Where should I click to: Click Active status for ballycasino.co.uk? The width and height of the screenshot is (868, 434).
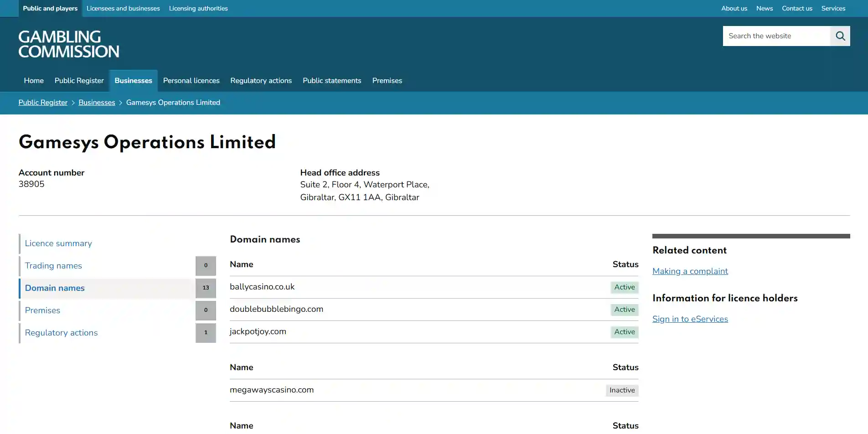(625, 287)
